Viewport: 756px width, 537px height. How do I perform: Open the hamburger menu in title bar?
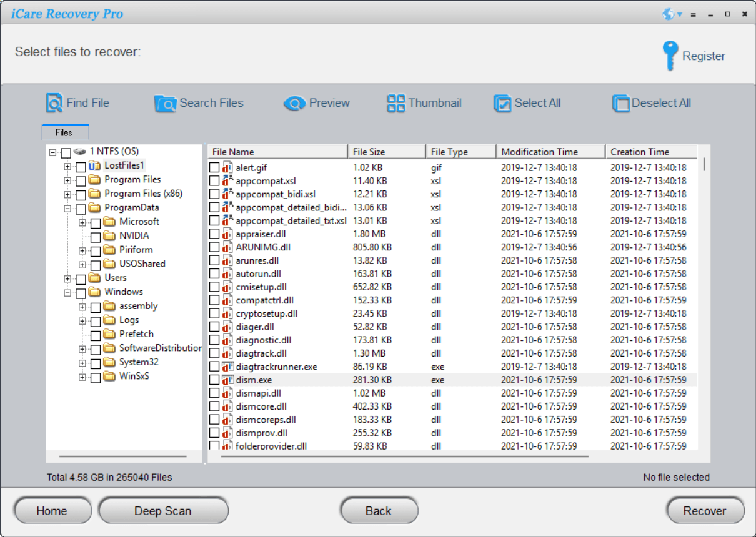coord(693,14)
